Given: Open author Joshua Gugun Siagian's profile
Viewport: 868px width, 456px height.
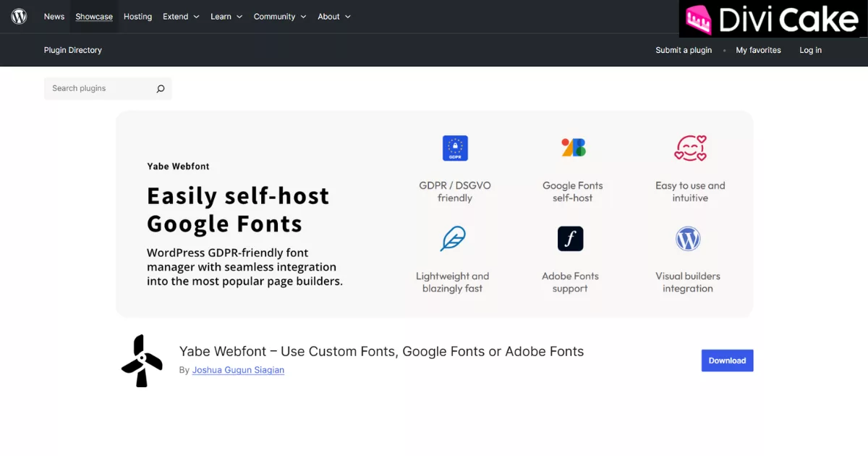Looking at the screenshot, I should (238, 370).
